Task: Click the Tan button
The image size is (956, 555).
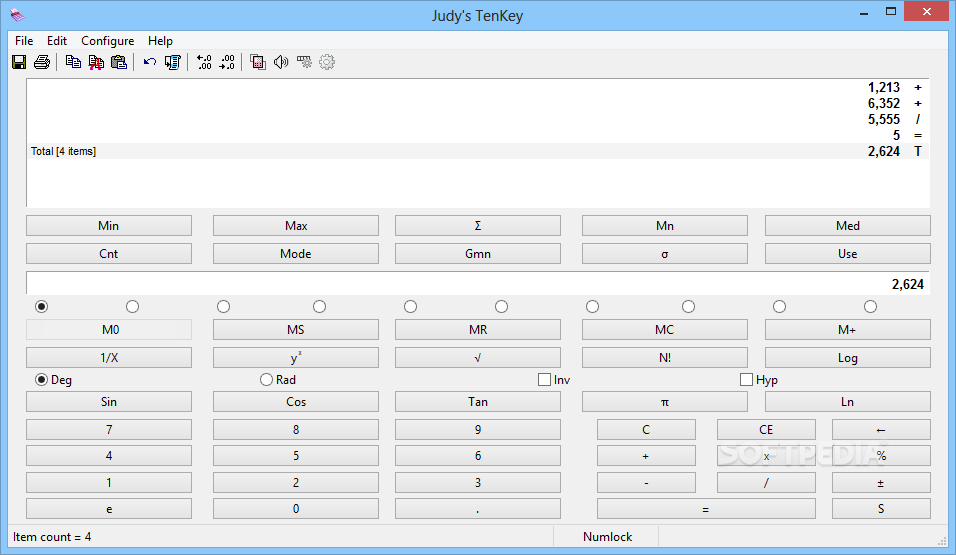Action: tap(478, 401)
